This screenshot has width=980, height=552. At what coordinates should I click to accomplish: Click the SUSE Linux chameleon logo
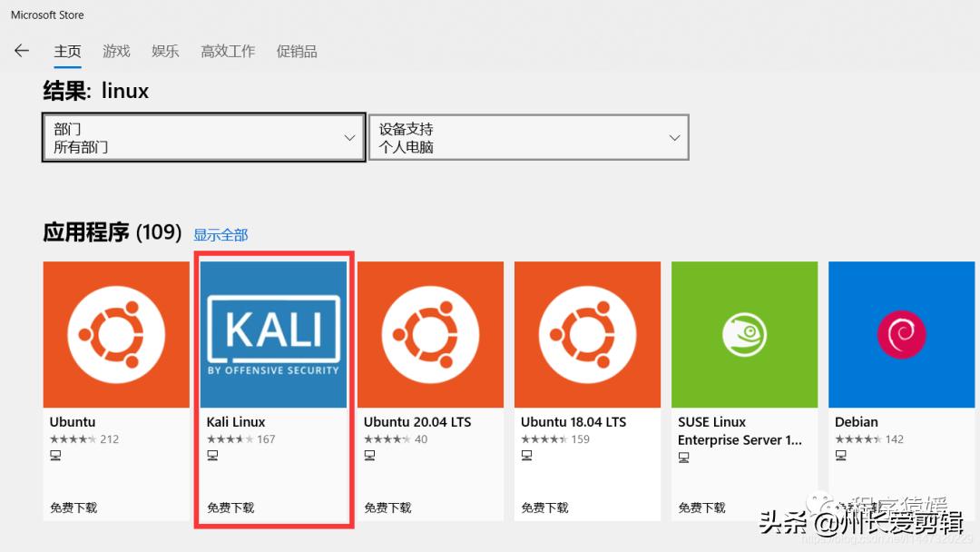pyautogui.click(x=744, y=333)
